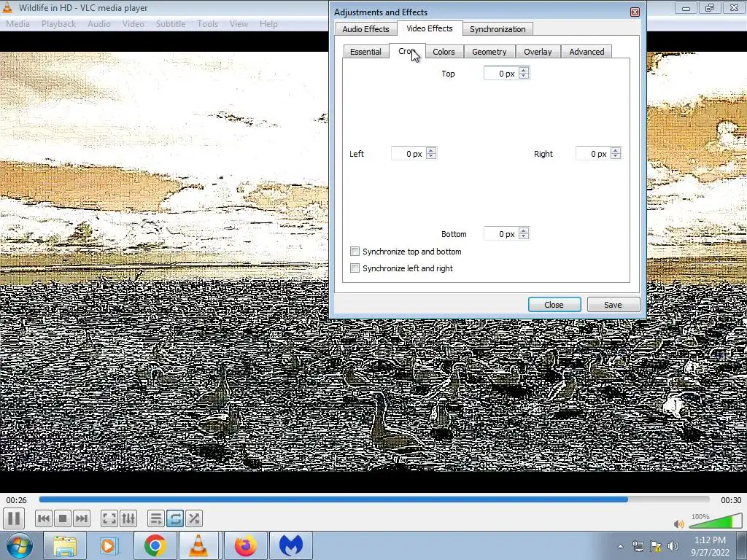This screenshot has height=560, width=747.
Task: Open the Geometry sub-tab
Action: tap(489, 52)
